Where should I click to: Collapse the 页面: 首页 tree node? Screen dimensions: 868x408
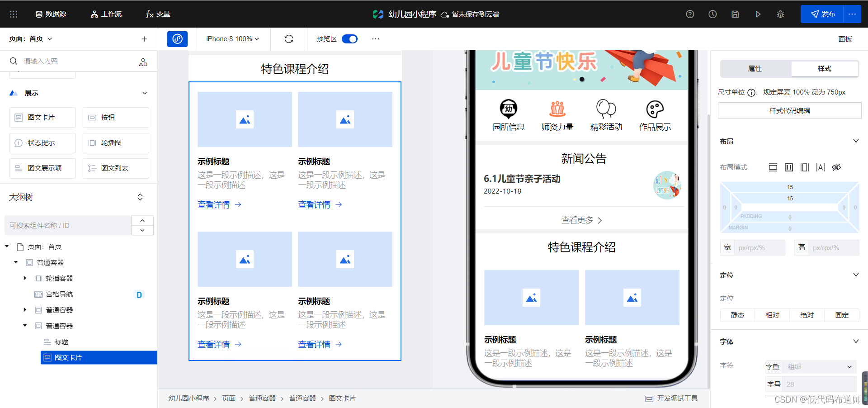coord(7,247)
